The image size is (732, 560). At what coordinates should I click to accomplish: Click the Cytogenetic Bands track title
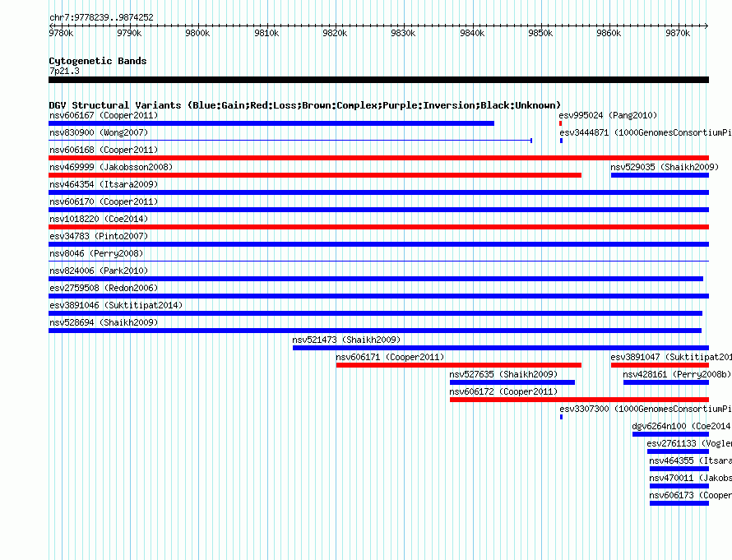point(98,61)
